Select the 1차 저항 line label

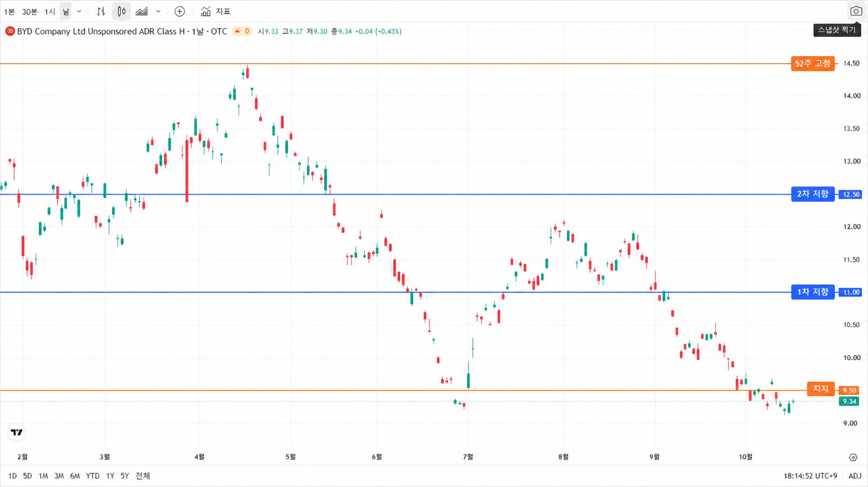(x=813, y=292)
